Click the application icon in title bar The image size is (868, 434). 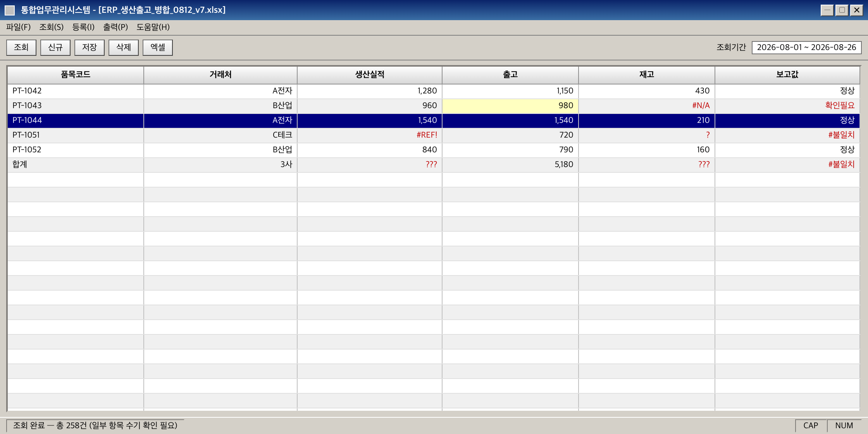tap(10, 10)
